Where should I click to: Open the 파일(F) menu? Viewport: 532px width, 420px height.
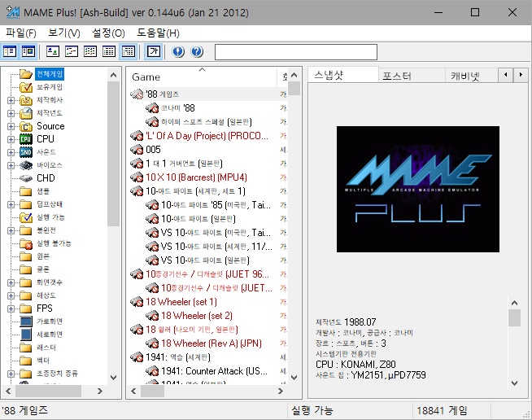click(x=21, y=33)
